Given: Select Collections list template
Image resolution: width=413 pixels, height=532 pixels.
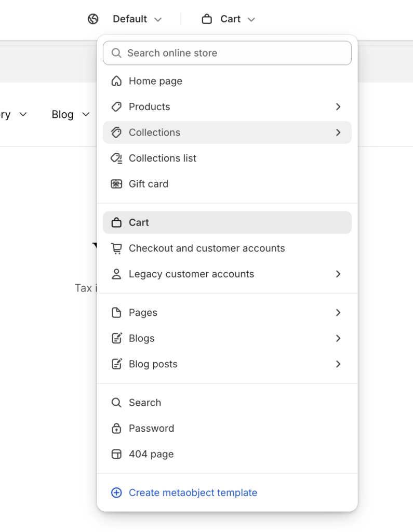Looking at the screenshot, I should point(227,158).
